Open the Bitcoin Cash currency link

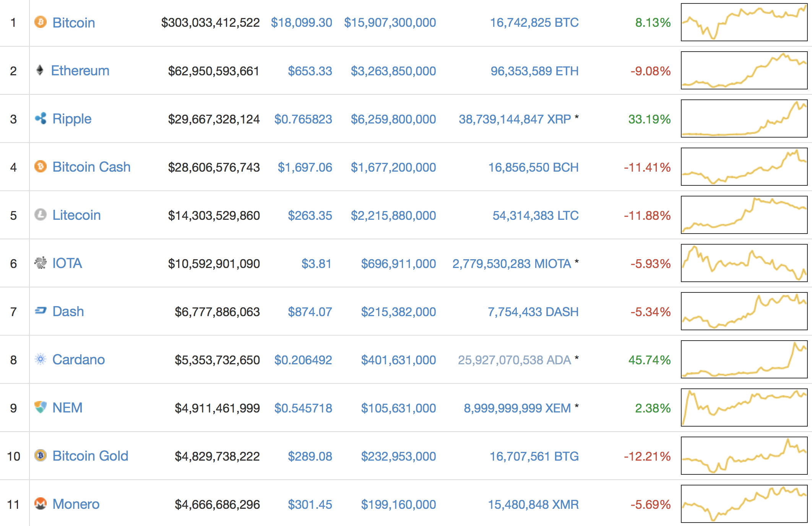pos(91,167)
